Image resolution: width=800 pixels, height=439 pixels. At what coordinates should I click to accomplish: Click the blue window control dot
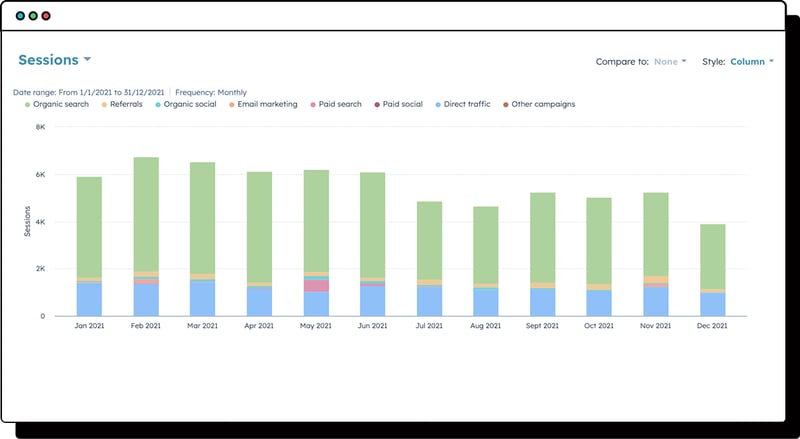(x=20, y=16)
